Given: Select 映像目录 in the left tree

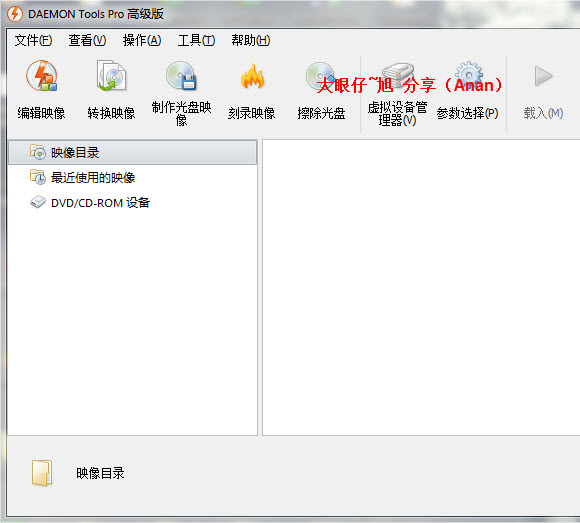Looking at the screenshot, I should pyautogui.click(x=132, y=152).
